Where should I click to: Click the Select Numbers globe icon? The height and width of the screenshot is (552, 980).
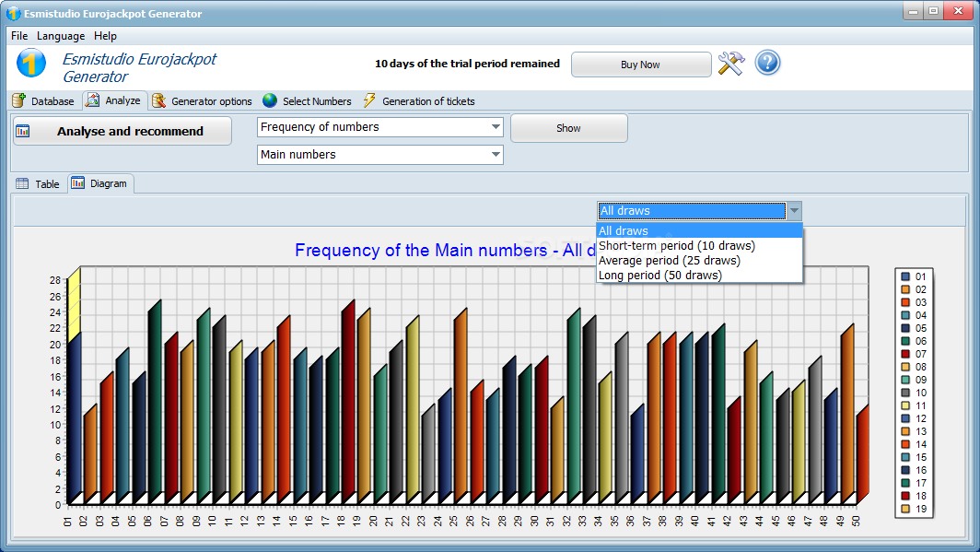point(269,100)
